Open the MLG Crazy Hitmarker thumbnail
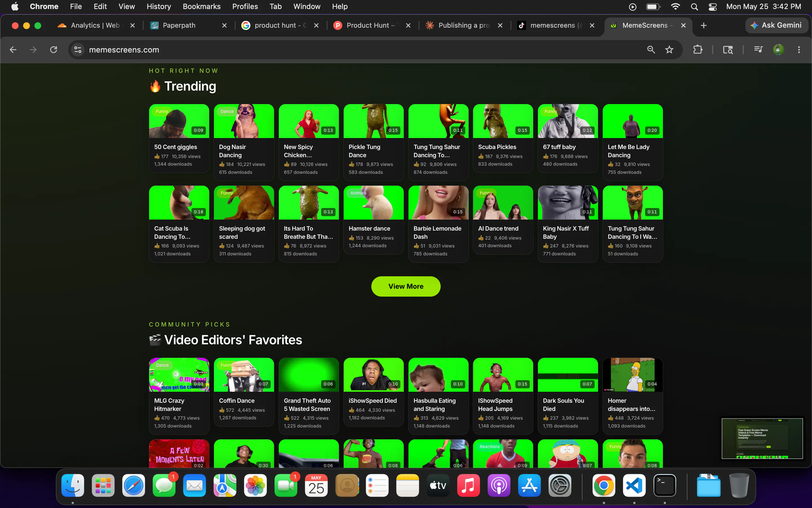812x508 pixels. tap(179, 375)
